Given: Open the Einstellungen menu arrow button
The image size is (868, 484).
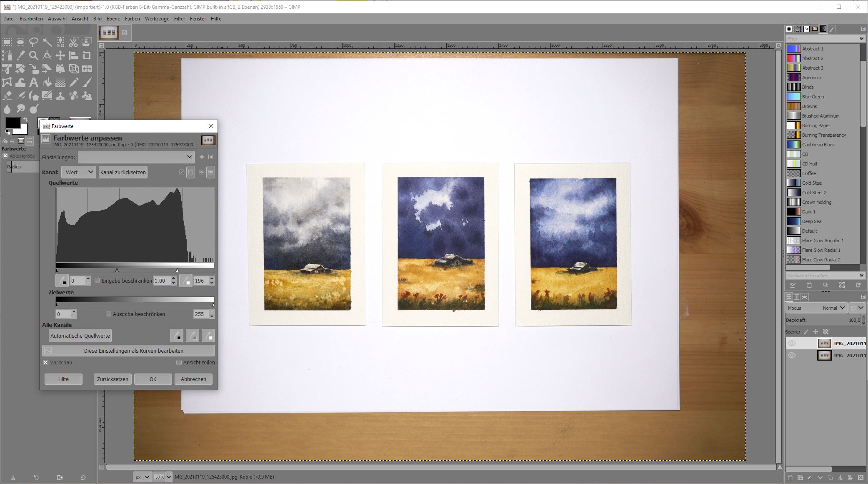Looking at the screenshot, I should 211,157.
